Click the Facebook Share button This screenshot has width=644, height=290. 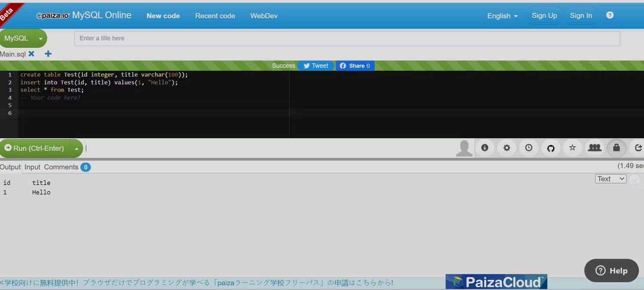pyautogui.click(x=355, y=66)
